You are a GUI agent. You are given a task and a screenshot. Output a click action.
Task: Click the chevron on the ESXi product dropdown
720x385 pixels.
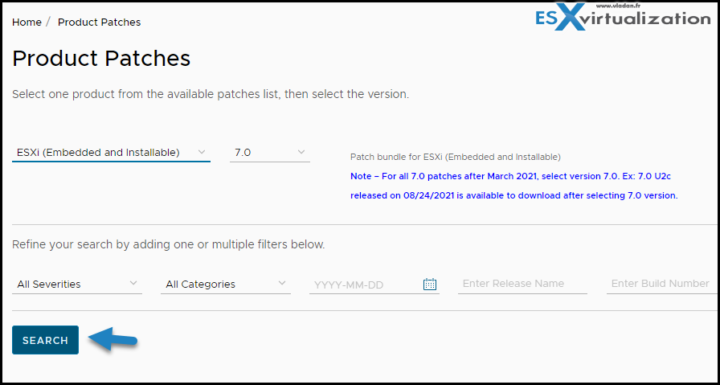click(x=201, y=152)
